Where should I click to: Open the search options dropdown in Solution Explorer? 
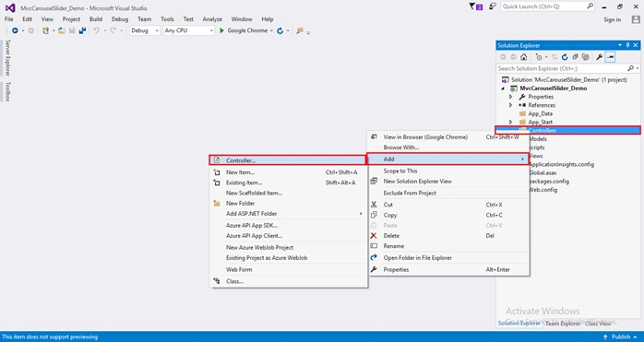[637, 68]
